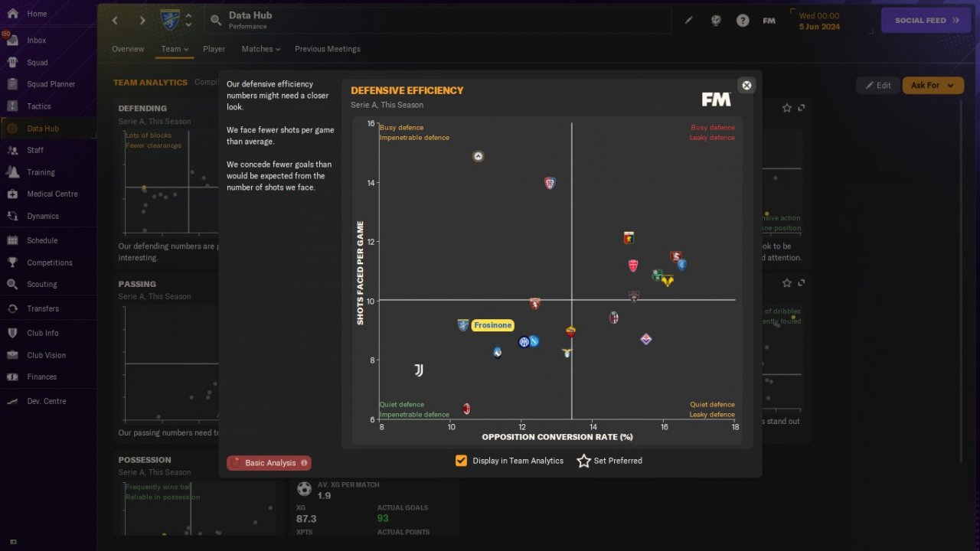This screenshot has width=980, height=551.
Task: Click the star icon below the Edit button
Action: (787, 108)
